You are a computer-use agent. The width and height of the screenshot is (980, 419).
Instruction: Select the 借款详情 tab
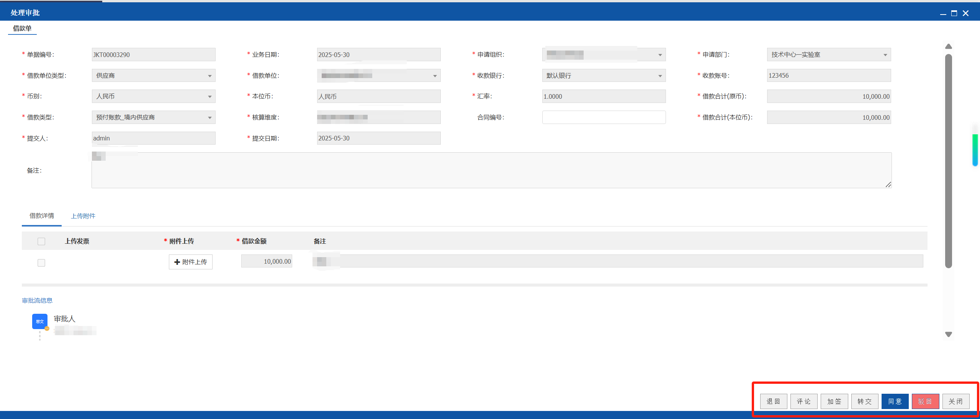(x=42, y=216)
